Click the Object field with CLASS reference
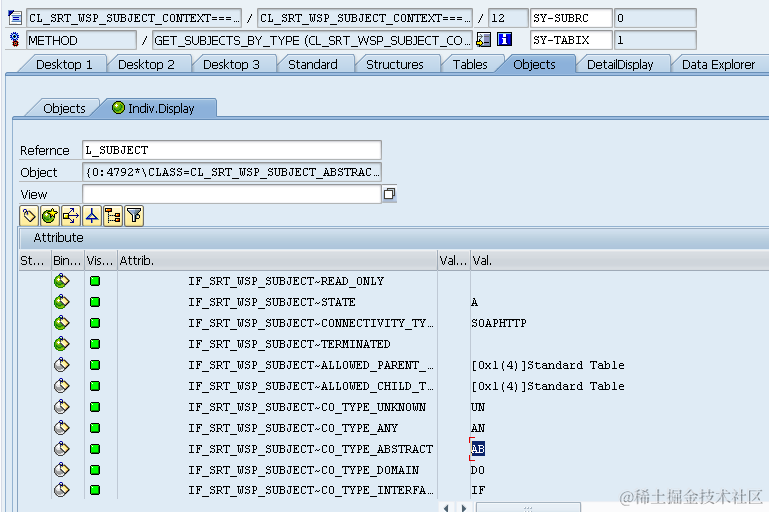The image size is (769, 512). 231,172
